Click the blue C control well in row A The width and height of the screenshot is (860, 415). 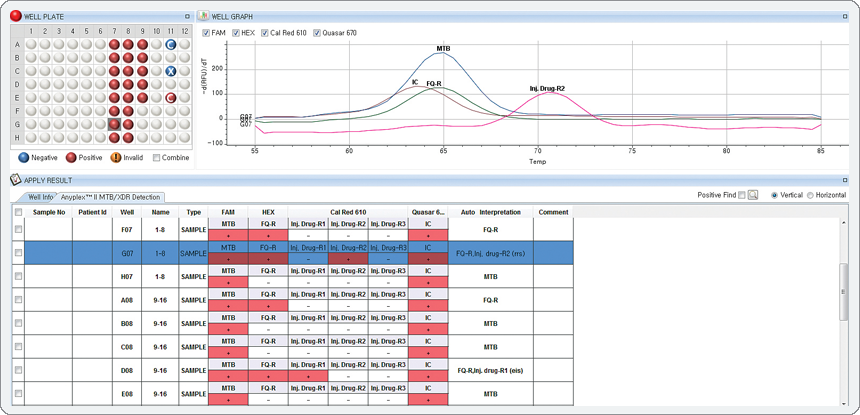pyautogui.click(x=171, y=45)
